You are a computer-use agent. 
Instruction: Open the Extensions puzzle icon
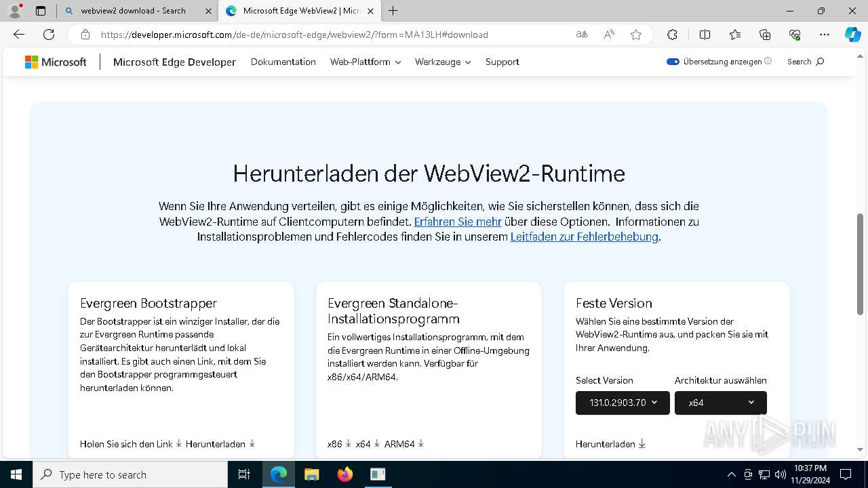(x=672, y=35)
